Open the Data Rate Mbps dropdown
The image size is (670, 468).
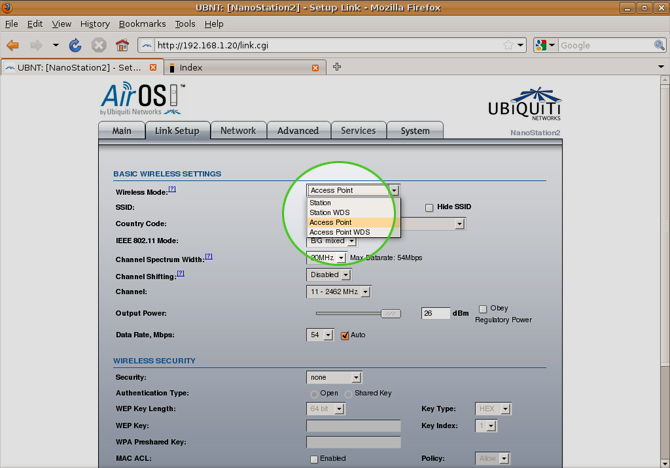[x=320, y=335]
